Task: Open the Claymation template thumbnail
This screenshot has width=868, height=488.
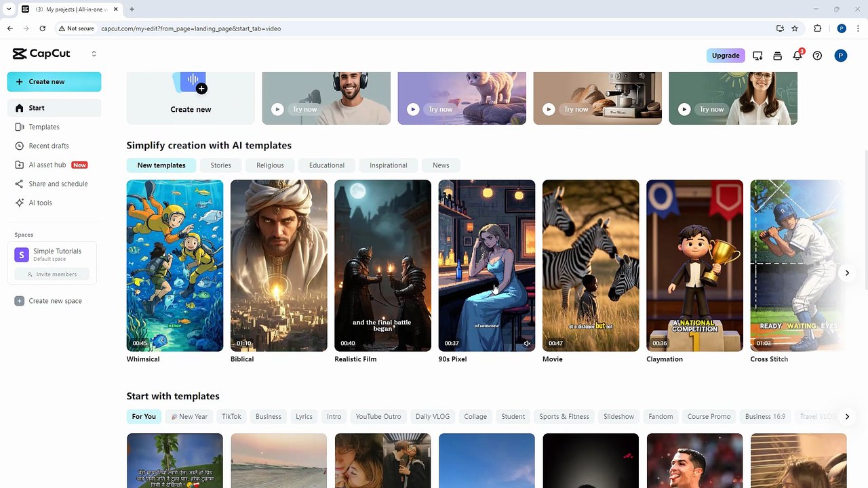Action: pos(694,266)
